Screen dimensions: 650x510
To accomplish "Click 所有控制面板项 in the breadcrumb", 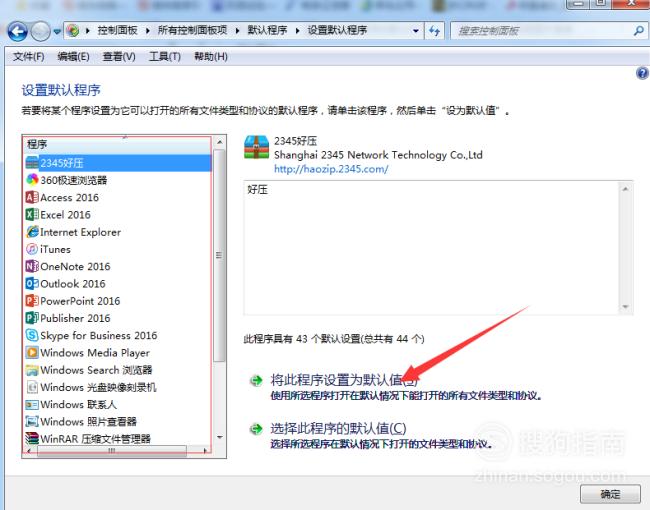I will point(192,30).
